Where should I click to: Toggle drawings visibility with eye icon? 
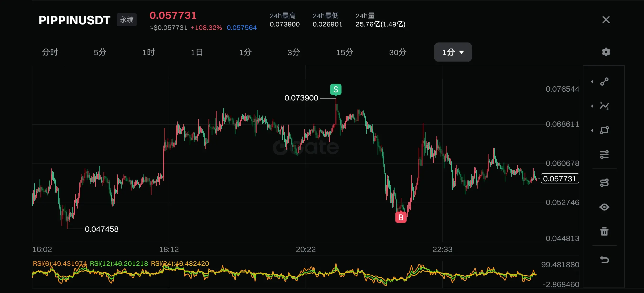[x=604, y=207]
